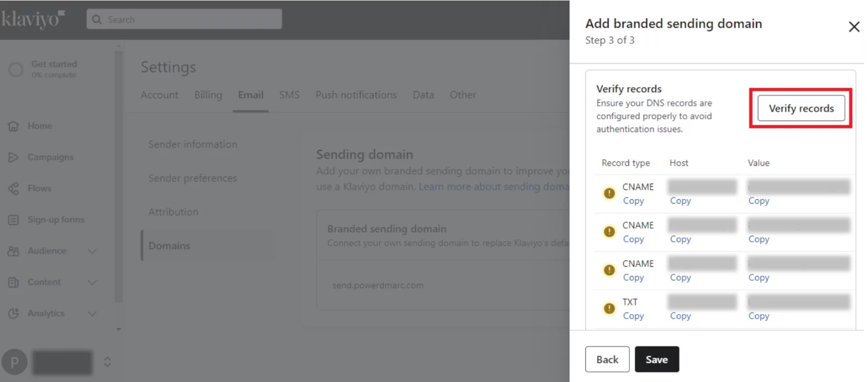This screenshot has width=868, height=382.
Task: Copy host of third CNAME row
Action: pyautogui.click(x=680, y=277)
